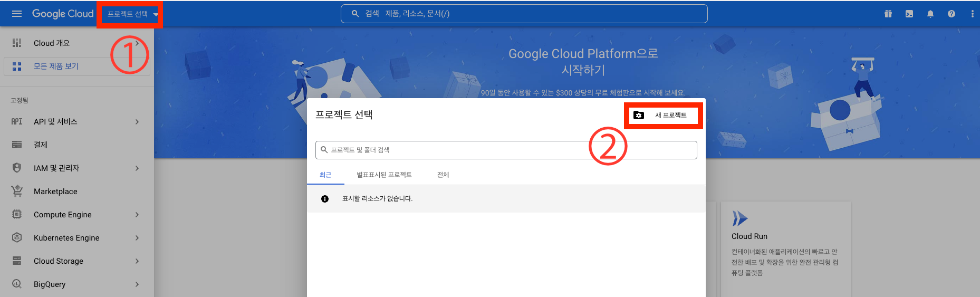Click the 새 프로젝트 button

tap(663, 115)
